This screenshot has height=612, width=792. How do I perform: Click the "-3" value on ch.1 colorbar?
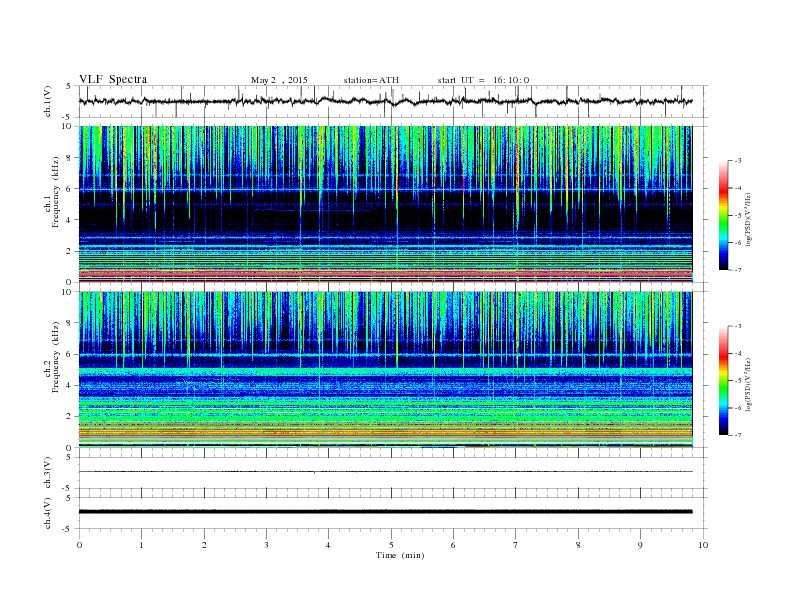point(738,161)
